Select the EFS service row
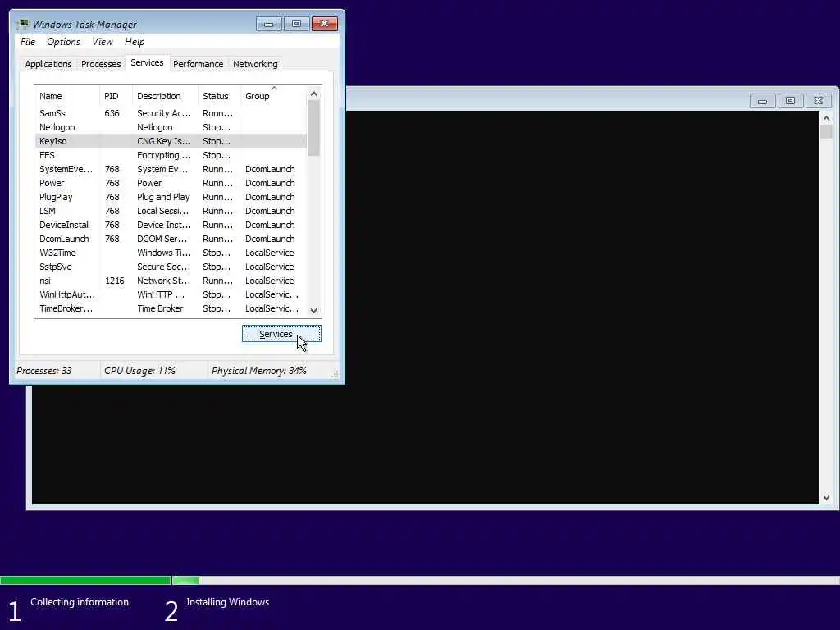Viewport: 840px width, 630px height. [x=171, y=155]
